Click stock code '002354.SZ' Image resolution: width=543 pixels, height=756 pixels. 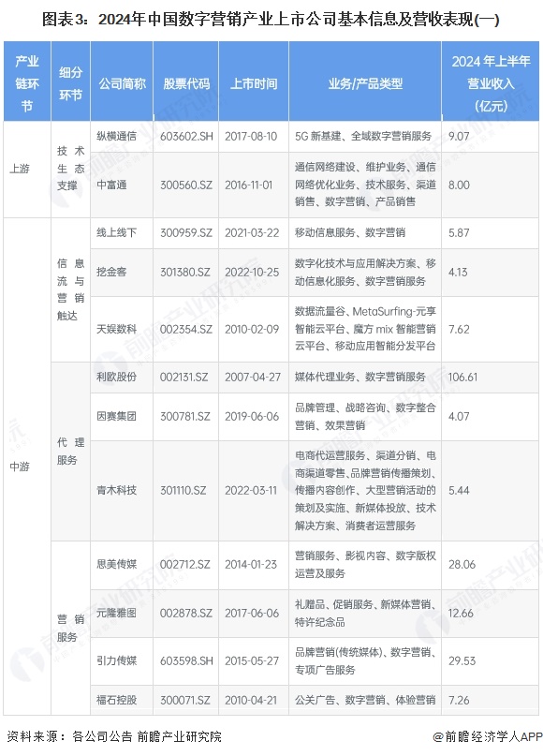186,329
